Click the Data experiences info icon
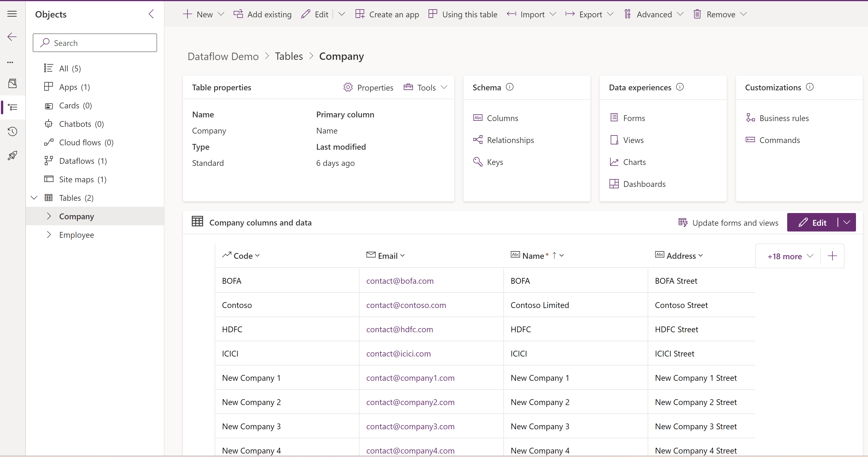This screenshot has width=868, height=457. (680, 87)
